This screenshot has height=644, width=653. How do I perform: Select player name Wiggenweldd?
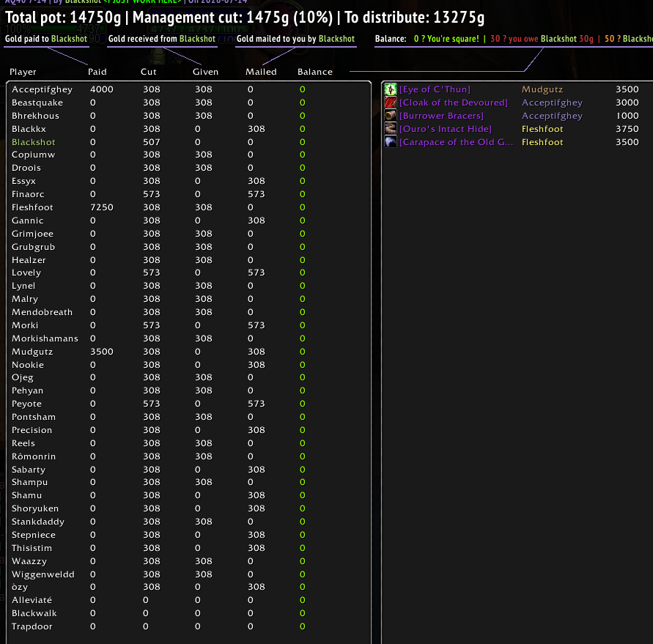coord(43,574)
